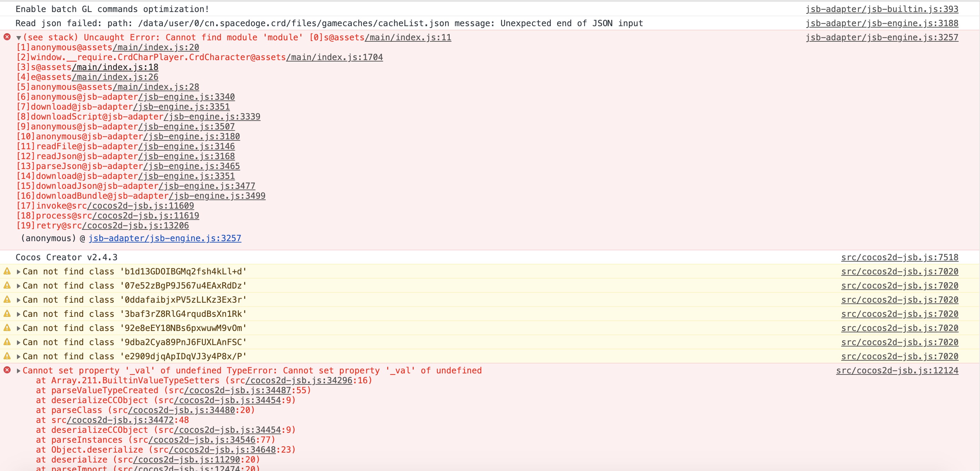Click the warning icon for class '92e8eEY18NBs6pxwuwM9vOm'
The image size is (980, 471).
[x=7, y=327]
